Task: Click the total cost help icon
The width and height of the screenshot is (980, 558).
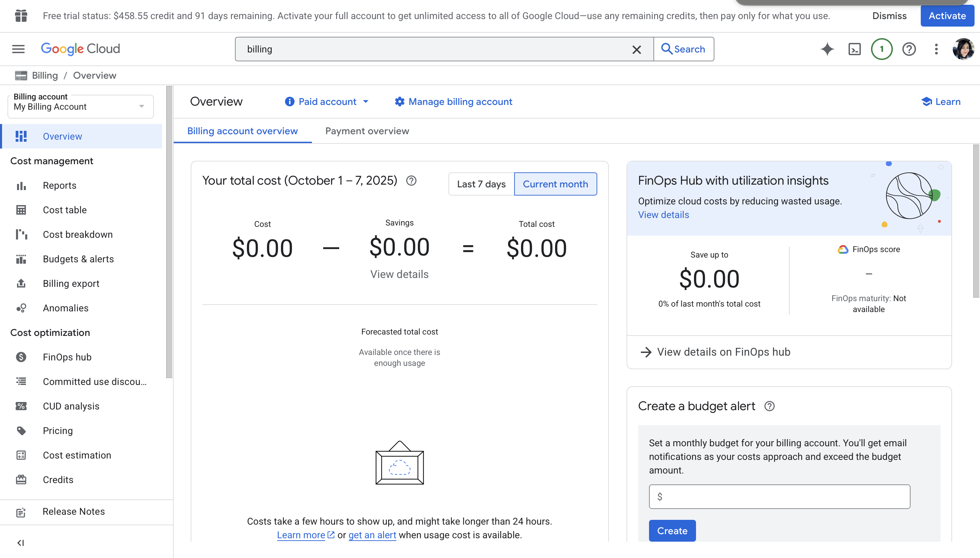Action: click(411, 181)
